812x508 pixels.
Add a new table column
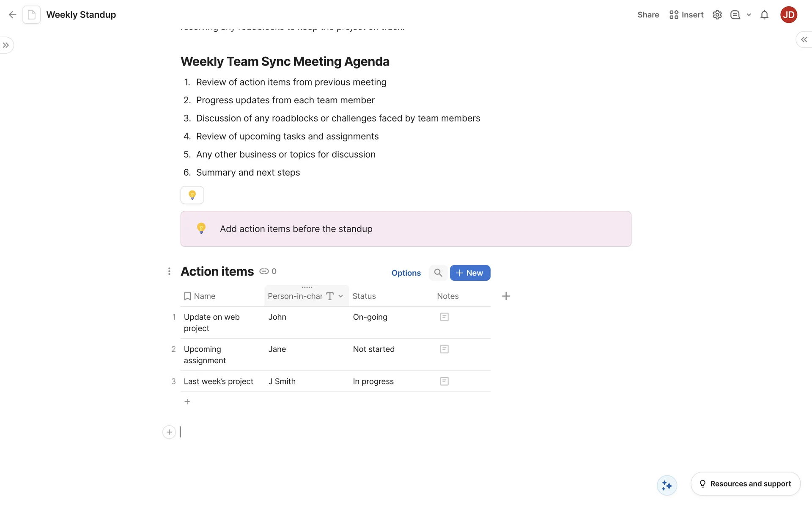506,296
